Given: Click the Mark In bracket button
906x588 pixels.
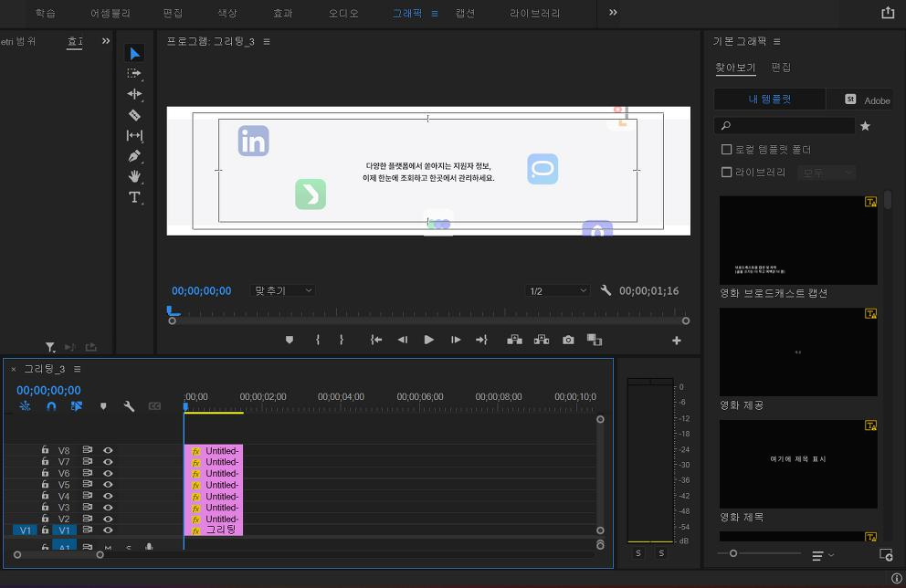Looking at the screenshot, I should pos(318,341).
